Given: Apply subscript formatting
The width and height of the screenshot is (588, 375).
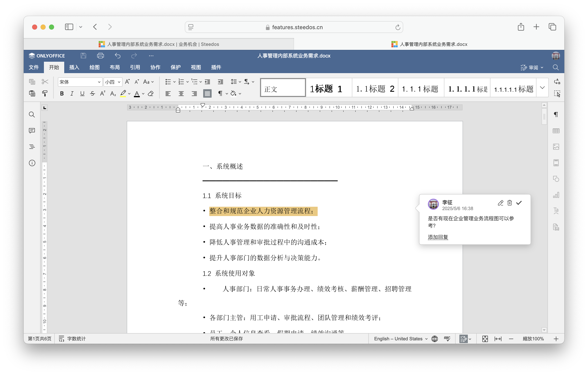Looking at the screenshot, I should 113,93.
